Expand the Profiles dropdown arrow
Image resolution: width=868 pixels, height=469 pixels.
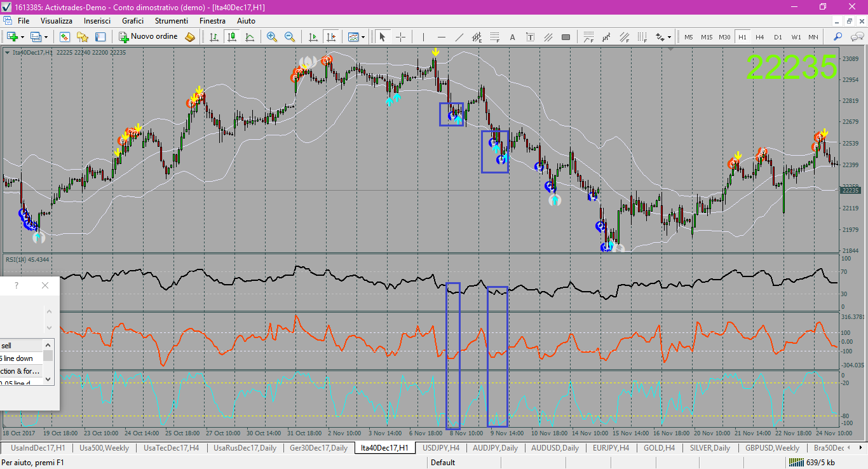46,37
